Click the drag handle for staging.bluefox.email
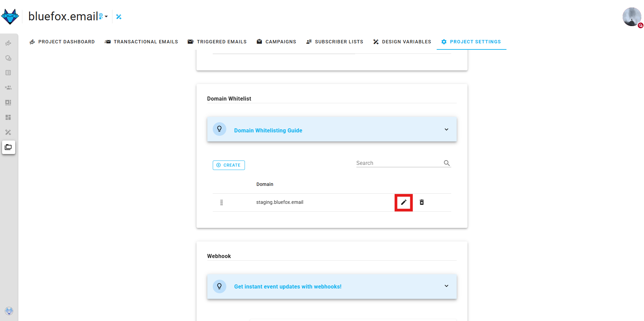This screenshot has width=644, height=321. [x=222, y=202]
